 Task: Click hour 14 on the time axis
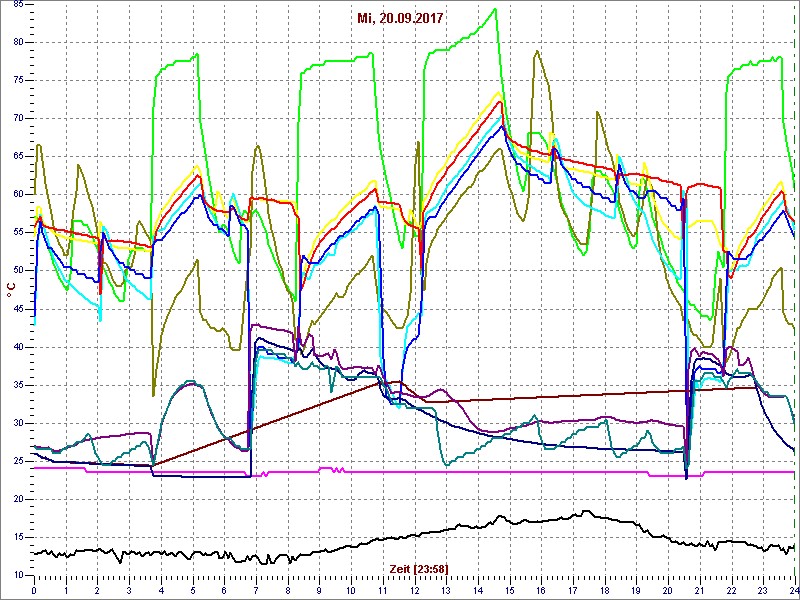[x=478, y=590]
